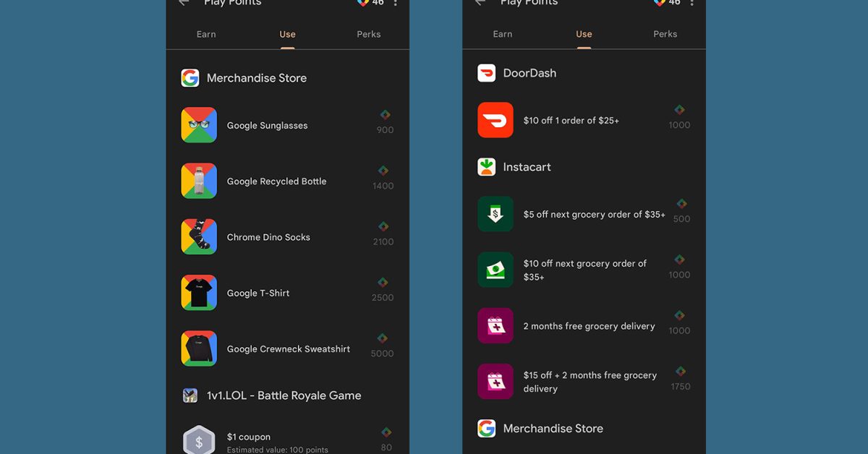Tap the 900 points cost for Sunglasses
Viewport: 868px width, 454px height.
point(385,130)
